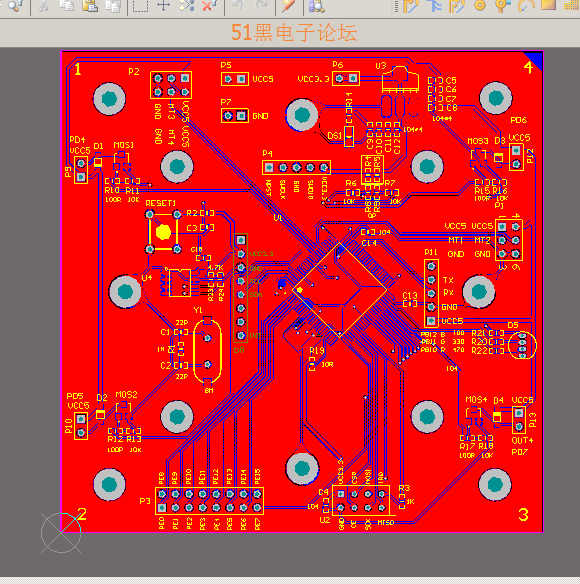Select the Place Fill tool icon
This screenshot has width=580, height=584.
(548, 4)
